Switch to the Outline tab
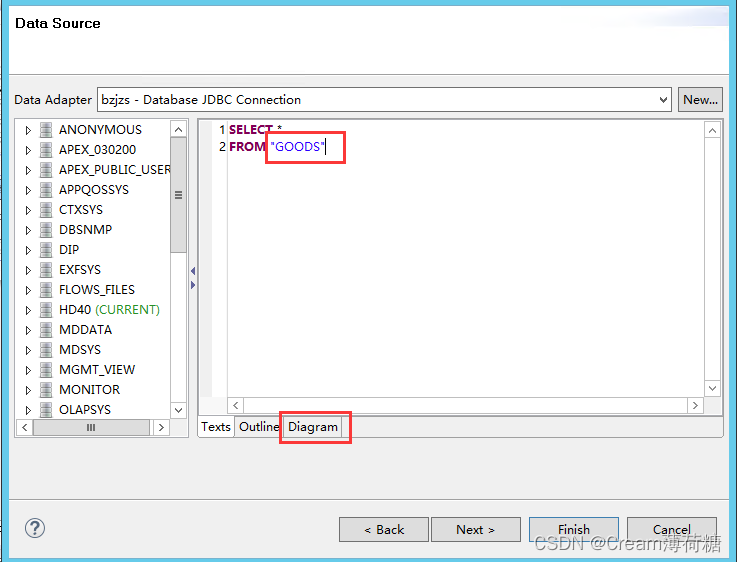This screenshot has height=562, width=737. pyautogui.click(x=259, y=427)
